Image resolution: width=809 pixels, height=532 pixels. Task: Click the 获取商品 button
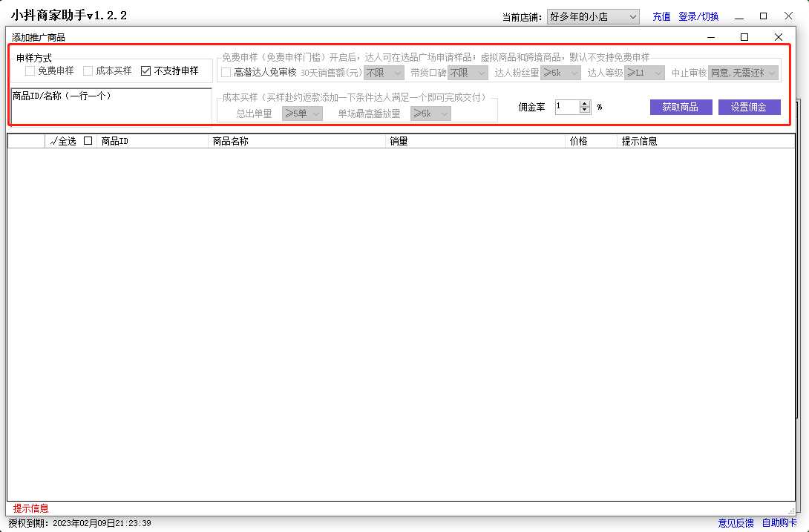(x=681, y=107)
